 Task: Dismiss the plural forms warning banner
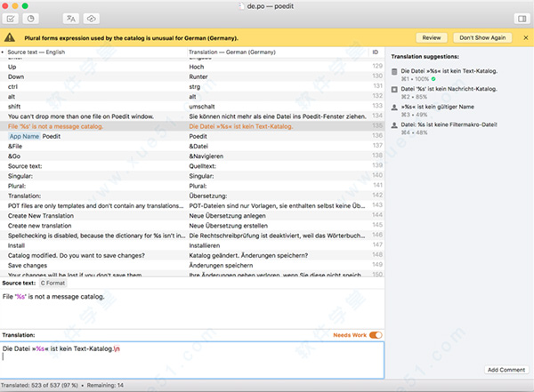526,37
